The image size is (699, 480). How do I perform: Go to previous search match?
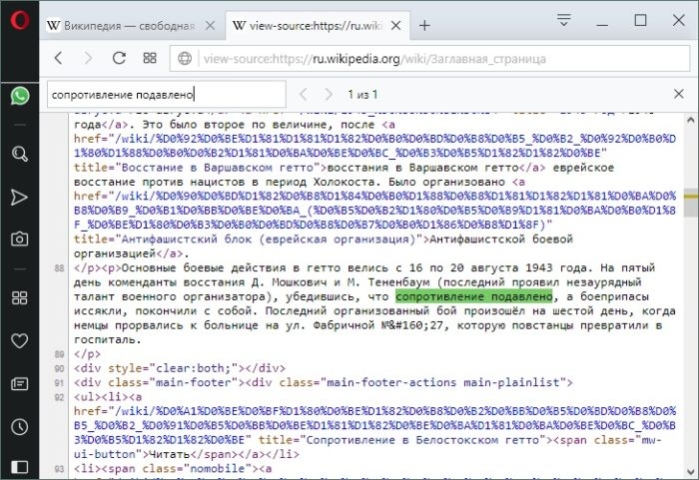click(x=304, y=94)
